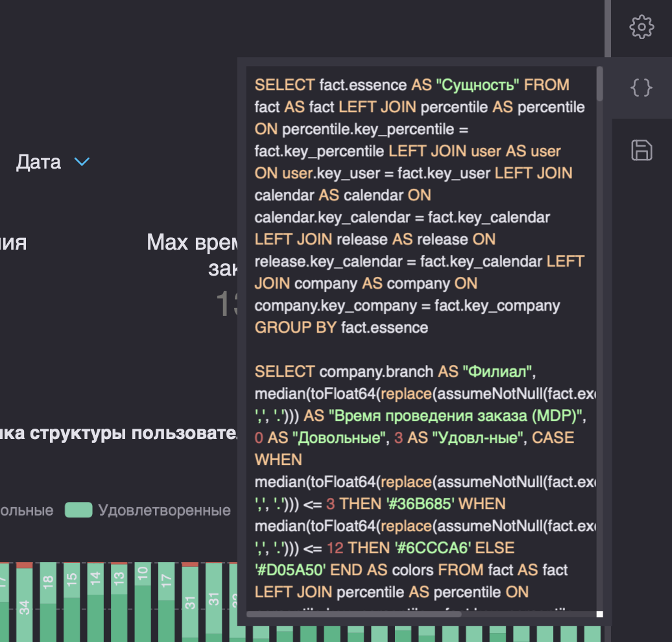The height and width of the screenshot is (642, 672).
Task: Click the green legend color swatch
Action: pos(78,510)
